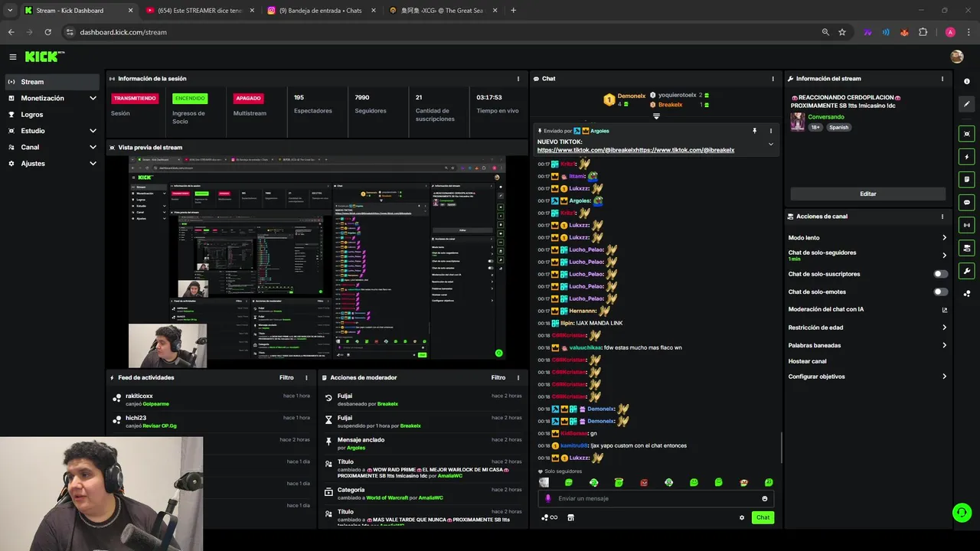Image resolution: width=980 pixels, height=551 pixels.
Task: Click the pencil edit icon in right sidebar
Action: pos(966,103)
